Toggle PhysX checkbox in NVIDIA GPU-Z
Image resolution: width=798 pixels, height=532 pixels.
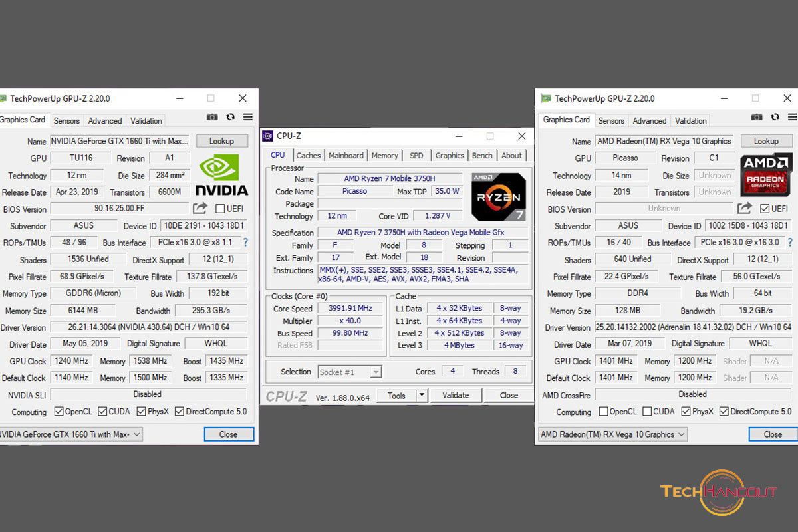[x=141, y=412]
